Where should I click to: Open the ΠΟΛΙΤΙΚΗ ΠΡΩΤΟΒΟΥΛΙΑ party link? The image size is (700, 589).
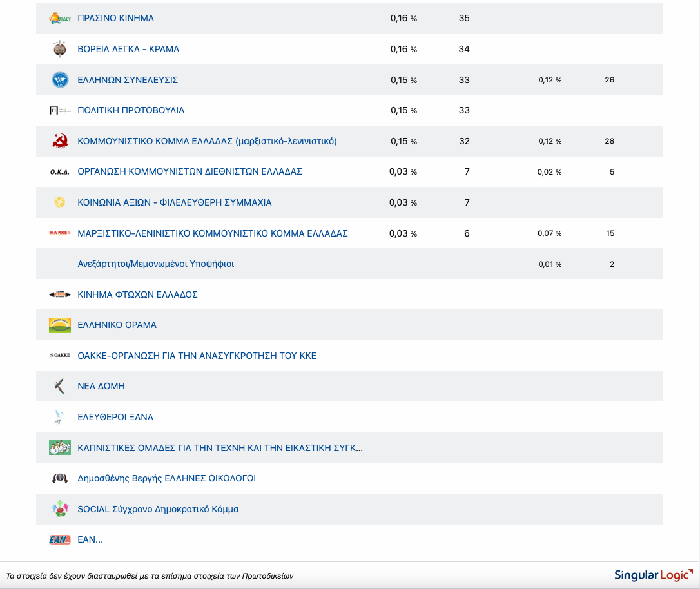(x=131, y=110)
